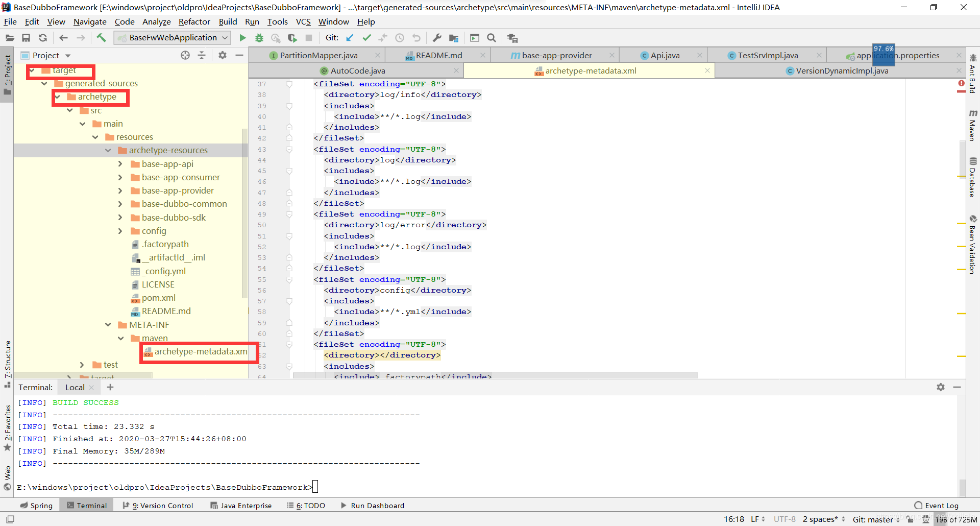This screenshot has width=980, height=526.
Task: Change line separator LF in the status bar
Action: coord(757,519)
